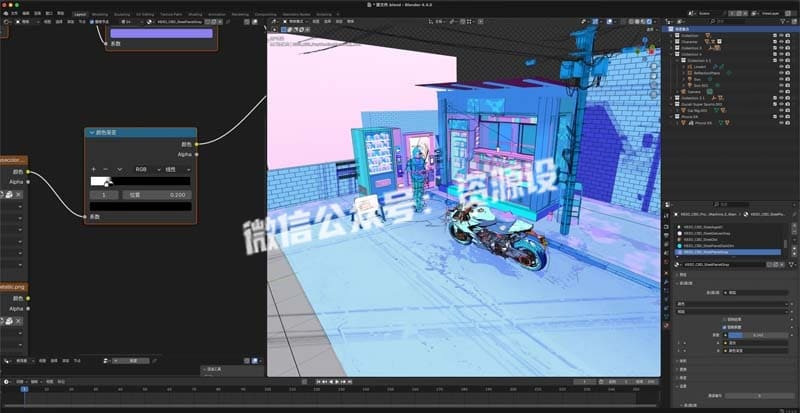Jump to the timeline's last frame
Image resolution: width=800 pixels, height=413 pixels.
tap(349, 381)
